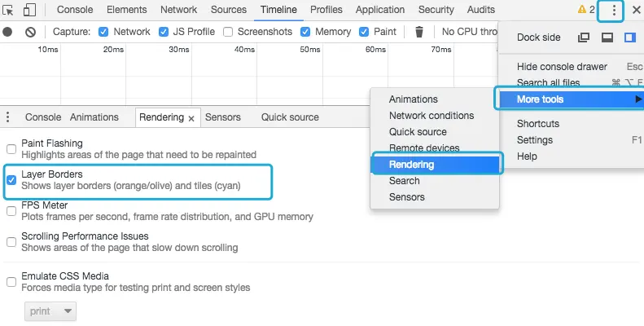
Task: Toggle the JS Profile capture checkbox
Action: point(164,32)
